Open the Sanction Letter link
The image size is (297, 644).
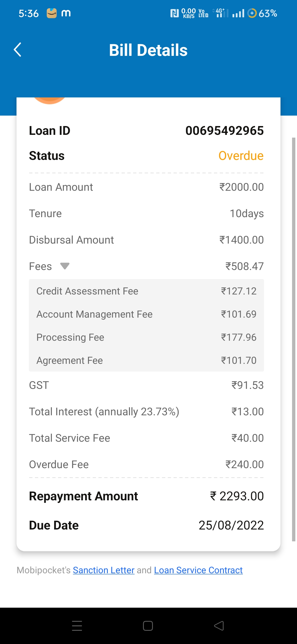pos(104,570)
